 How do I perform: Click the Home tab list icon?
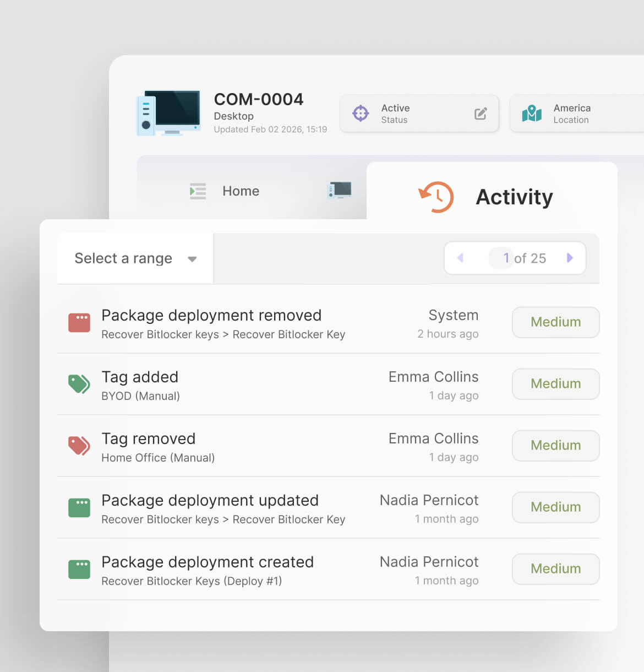click(x=198, y=191)
